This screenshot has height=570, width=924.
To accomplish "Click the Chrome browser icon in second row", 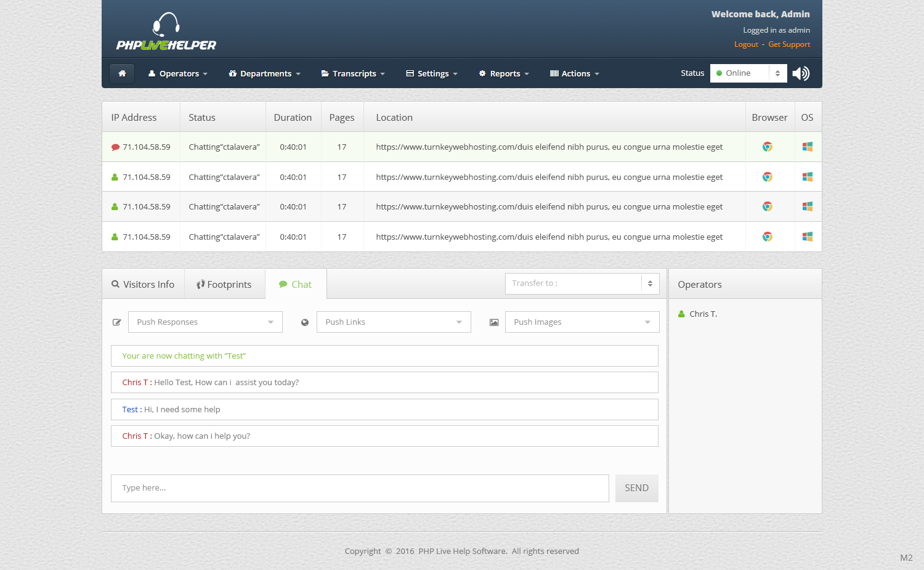I will point(767,177).
